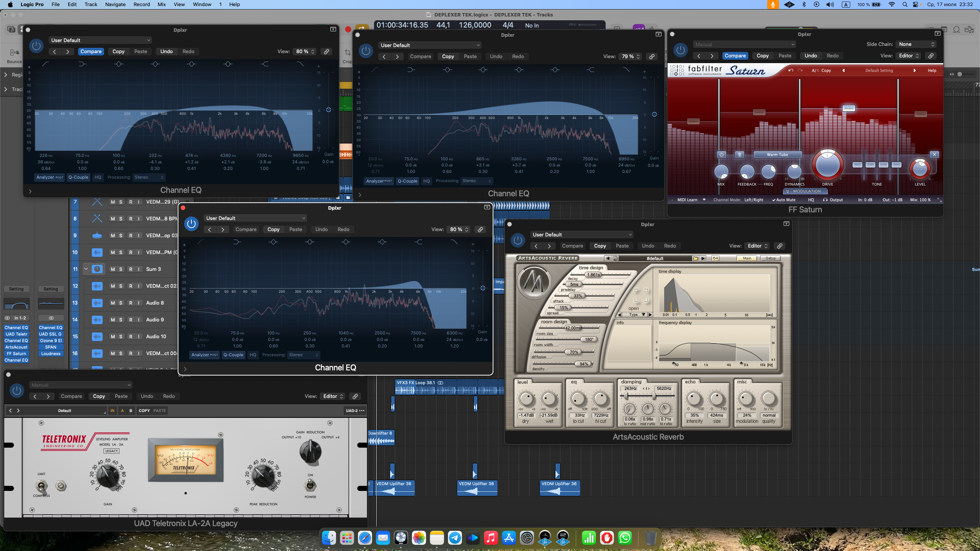Screen dimensions: 980x551
Task: Click Copy button in front Channel EQ
Action: point(273,230)
